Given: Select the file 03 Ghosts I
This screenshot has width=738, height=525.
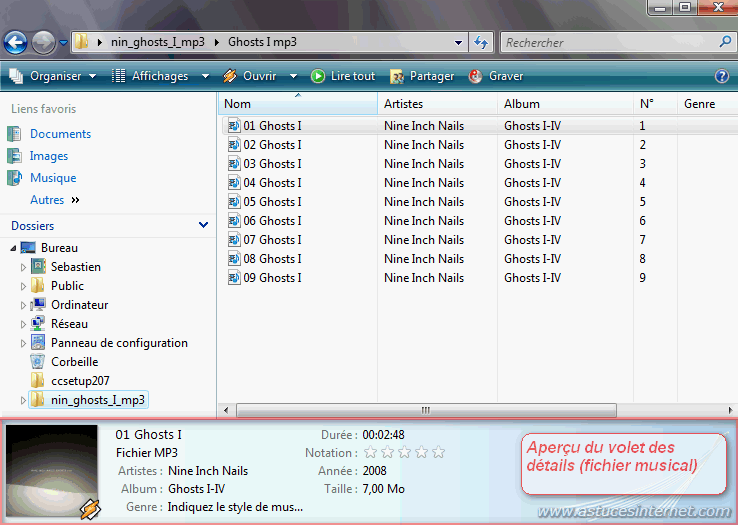Looking at the screenshot, I should pyautogui.click(x=272, y=164).
